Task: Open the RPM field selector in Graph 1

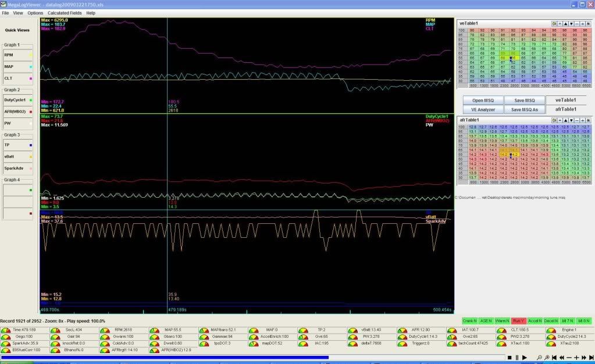Action: tap(17, 55)
